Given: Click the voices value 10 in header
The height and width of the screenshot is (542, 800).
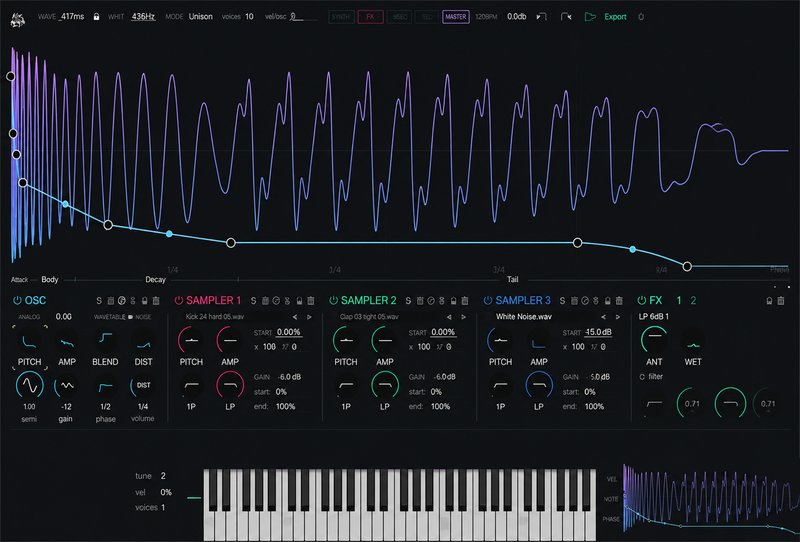Looking at the screenshot, I should (249, 16).
